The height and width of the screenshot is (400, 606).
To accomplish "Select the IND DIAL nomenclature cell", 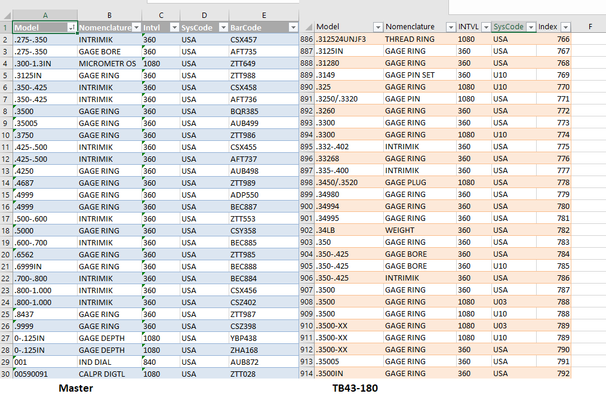I will (x=109, y=362).
